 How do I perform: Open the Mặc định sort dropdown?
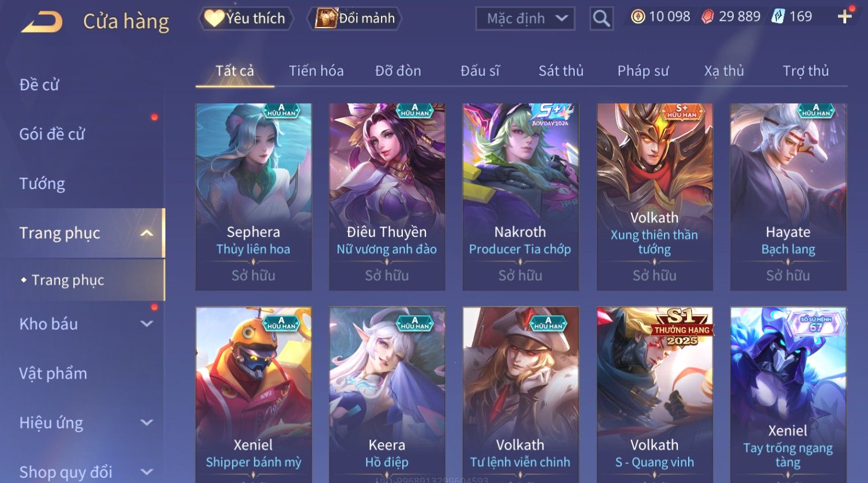pyautogui.click(x=525, y=19)
